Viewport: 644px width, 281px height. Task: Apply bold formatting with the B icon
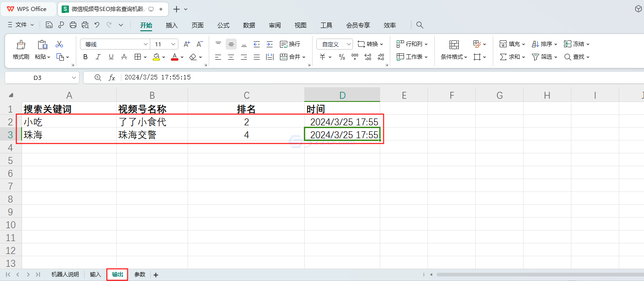85,57
